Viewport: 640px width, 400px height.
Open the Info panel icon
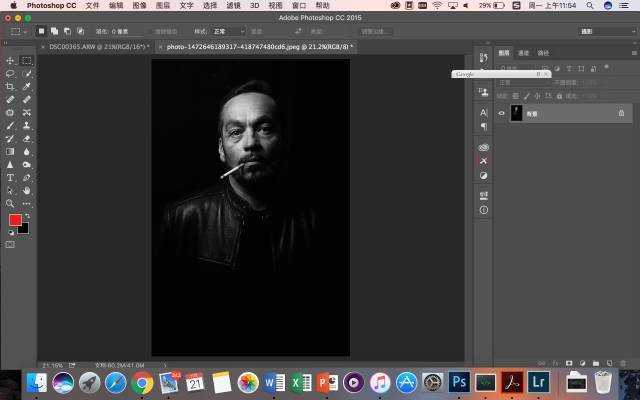click(484, 210)
